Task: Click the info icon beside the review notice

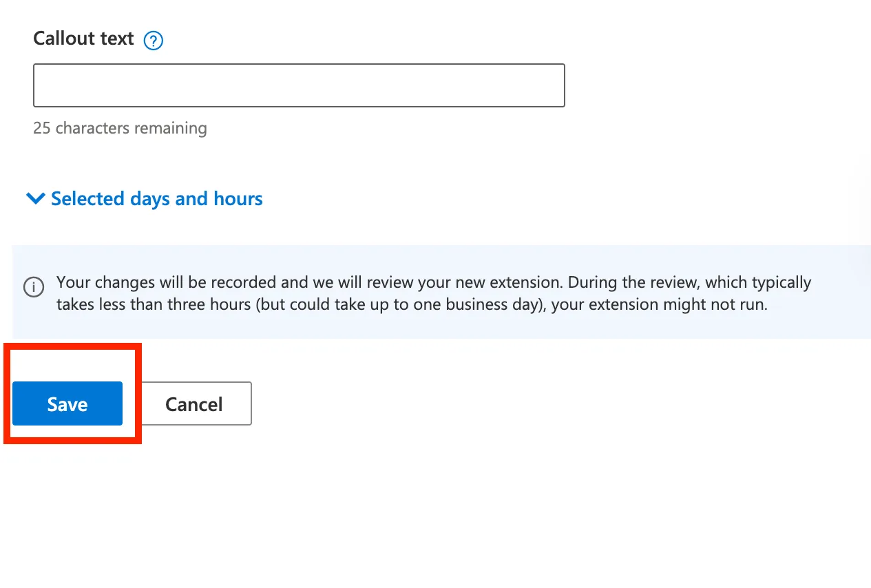Action: tap(34, 286)
